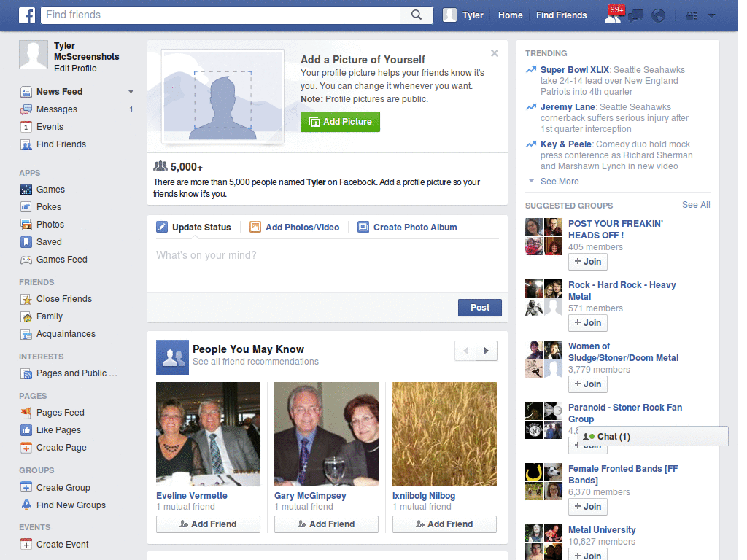Join Women of Sludge/Stoner/Doom Metal group
This screenshot has height=560, width=747.
tap(588, 384)
